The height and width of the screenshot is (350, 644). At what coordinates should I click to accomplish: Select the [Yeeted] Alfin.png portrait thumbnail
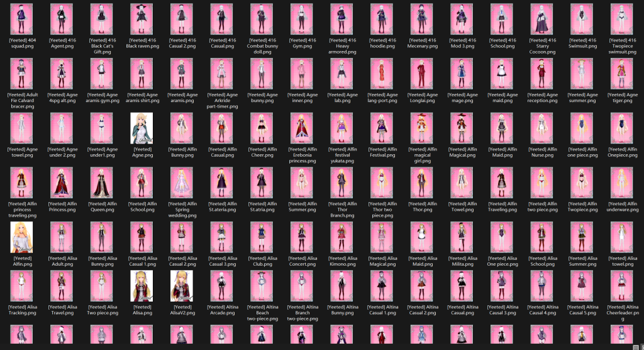click(x=21, y=237)
